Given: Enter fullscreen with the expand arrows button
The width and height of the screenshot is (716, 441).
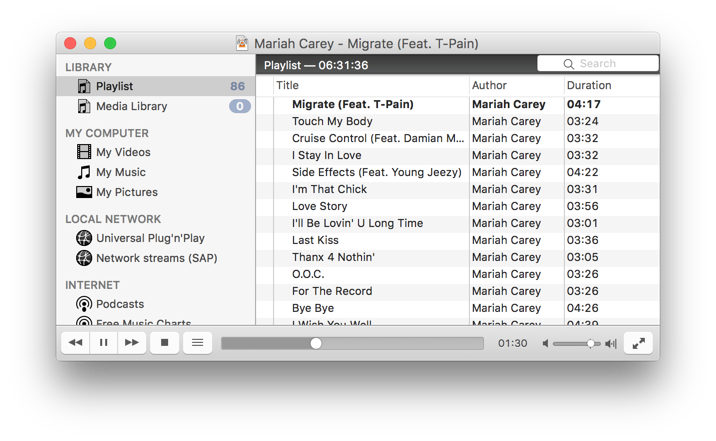Looking at the screenshot, I should [x=638, y=343].
